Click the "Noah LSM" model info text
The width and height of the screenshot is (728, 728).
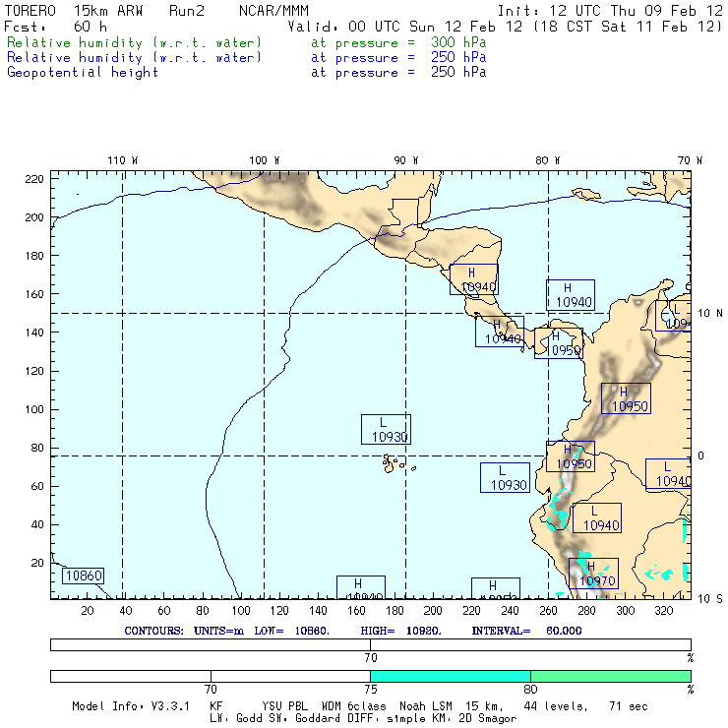click(x=426, y=706)
